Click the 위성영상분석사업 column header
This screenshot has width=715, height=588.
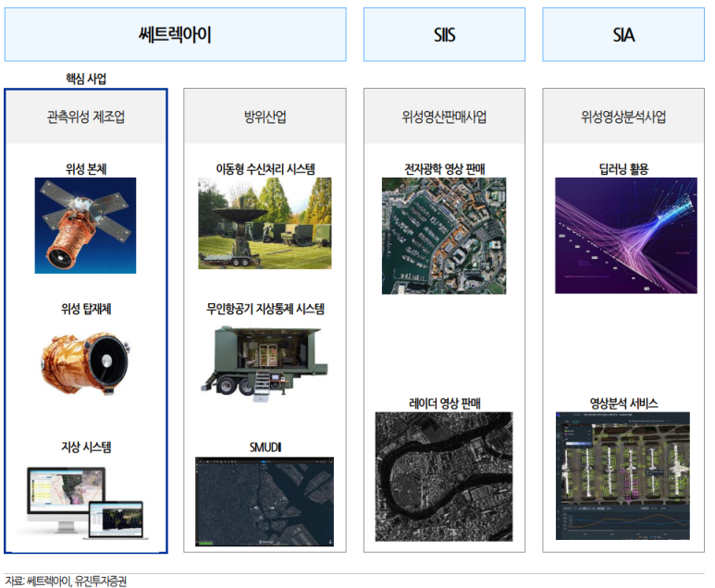pyautogui.click(x=623, y=116)
